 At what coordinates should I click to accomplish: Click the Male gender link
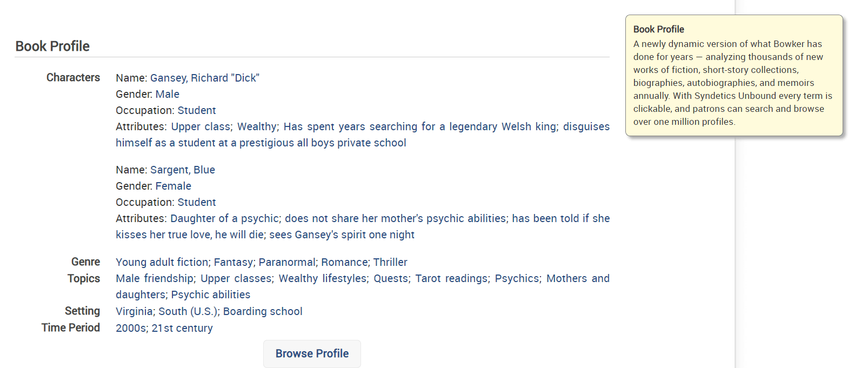coord(167,94)
